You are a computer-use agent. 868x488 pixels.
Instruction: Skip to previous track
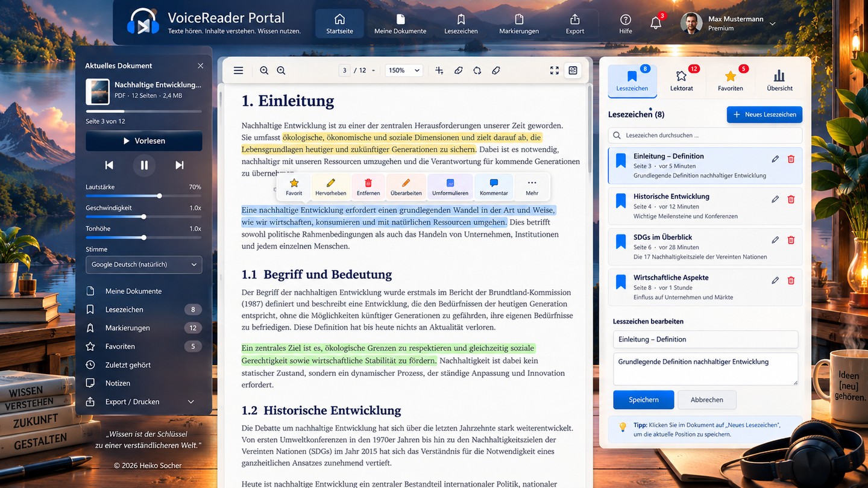[x=109, y=165]
